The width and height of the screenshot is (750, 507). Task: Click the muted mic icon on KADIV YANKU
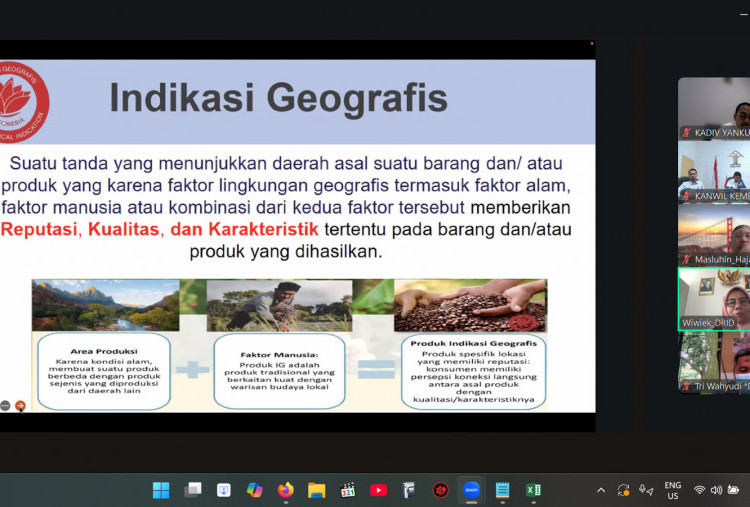tap(687, 132)
